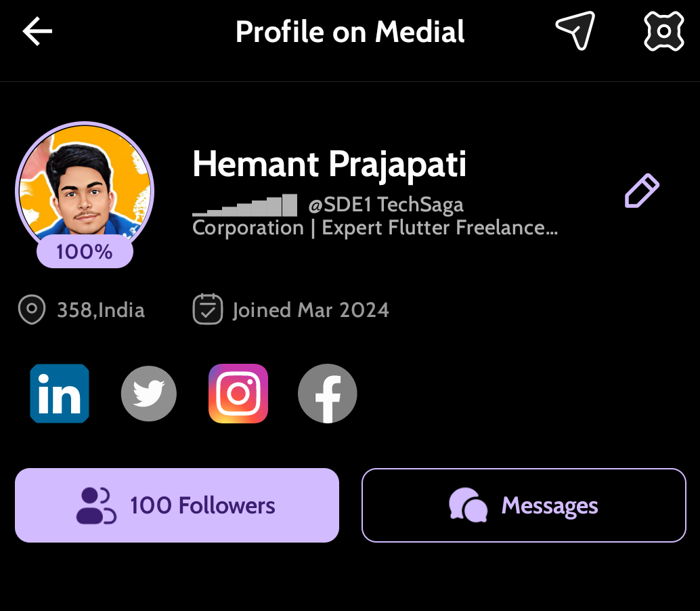The height and width of the screenshot is (611, 700).
Task: Open settings from the top-right gear icon
Action: (663, 31)
